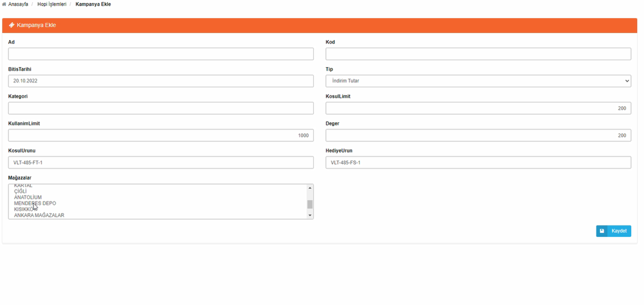Select ANATOLIUM store option
644x305 pixels.
[x=28, y=197]
